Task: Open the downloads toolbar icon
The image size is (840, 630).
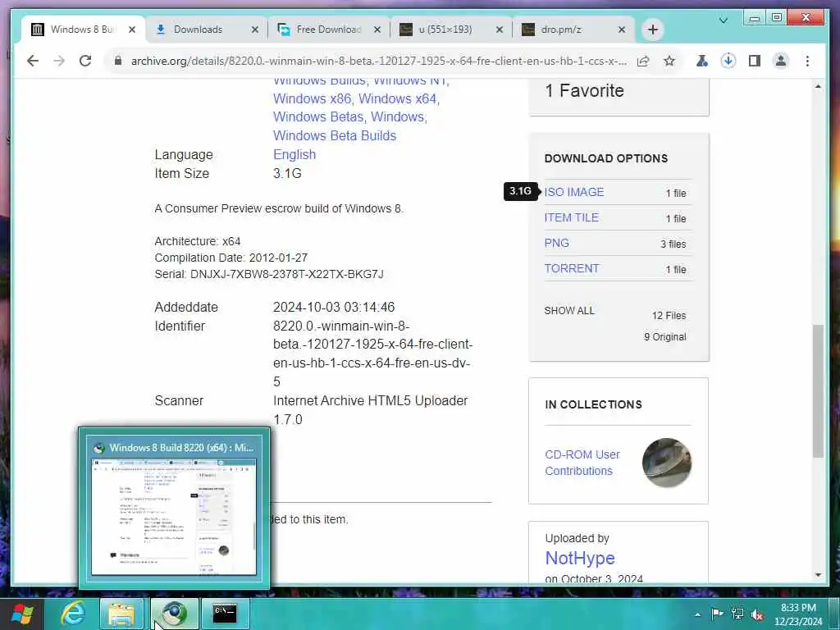Action: (728, 61)
